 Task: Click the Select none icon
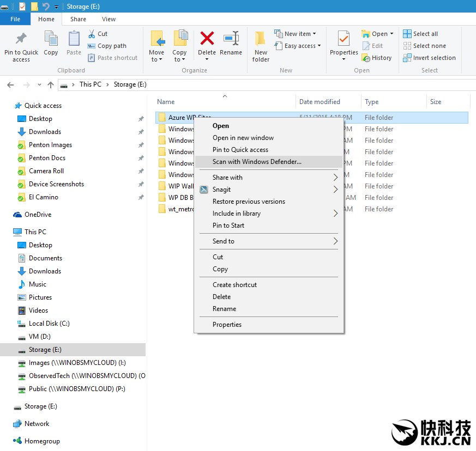(407, 46)
